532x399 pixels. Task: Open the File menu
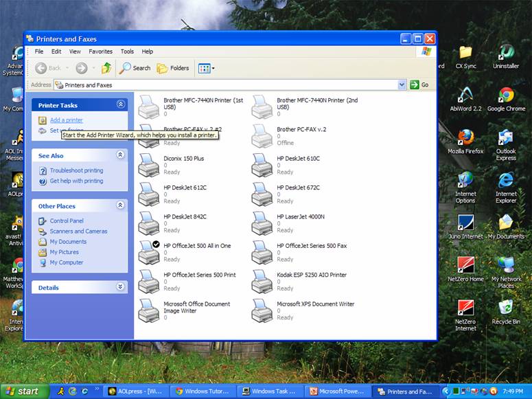pos(39,52)
